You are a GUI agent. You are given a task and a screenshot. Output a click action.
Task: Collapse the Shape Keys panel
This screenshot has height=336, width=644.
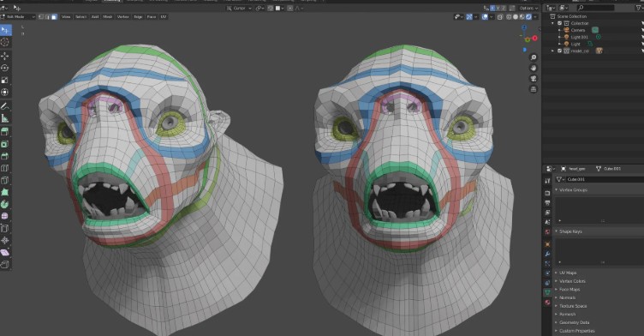coord(557,231)
